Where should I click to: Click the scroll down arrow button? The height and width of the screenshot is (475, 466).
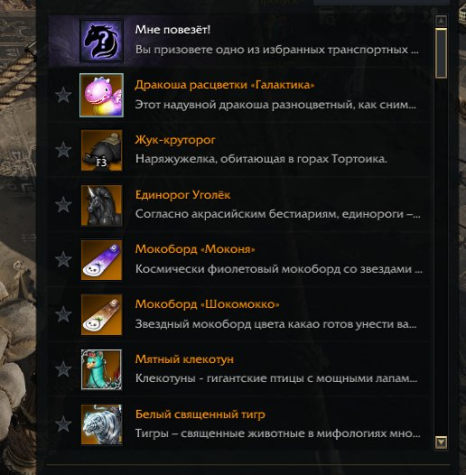[x=441, y=442]
